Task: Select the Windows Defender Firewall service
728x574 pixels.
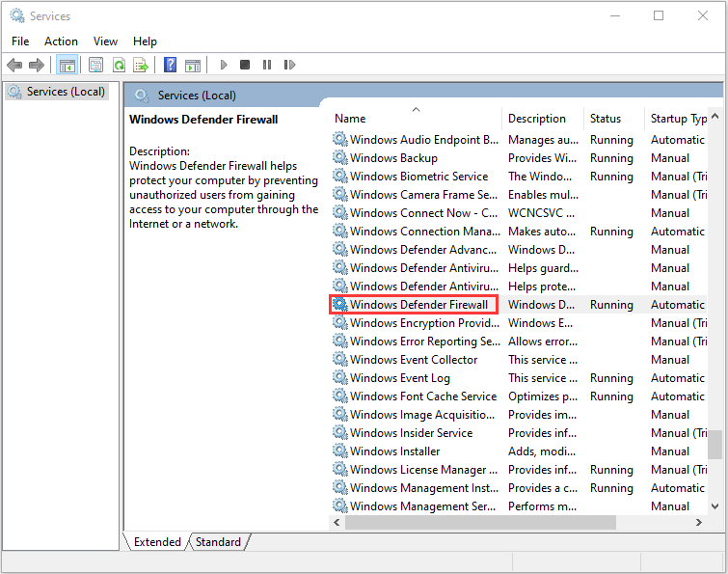Action: (418, 305)
